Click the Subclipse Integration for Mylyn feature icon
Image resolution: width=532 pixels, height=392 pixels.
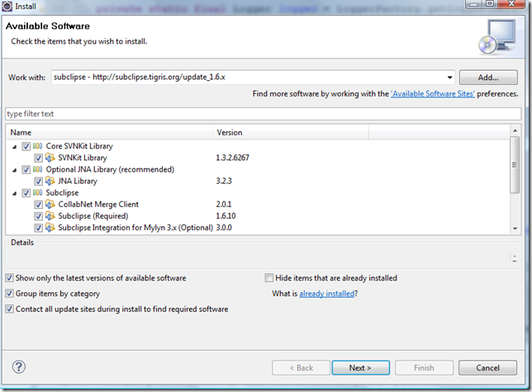[50, 227]
